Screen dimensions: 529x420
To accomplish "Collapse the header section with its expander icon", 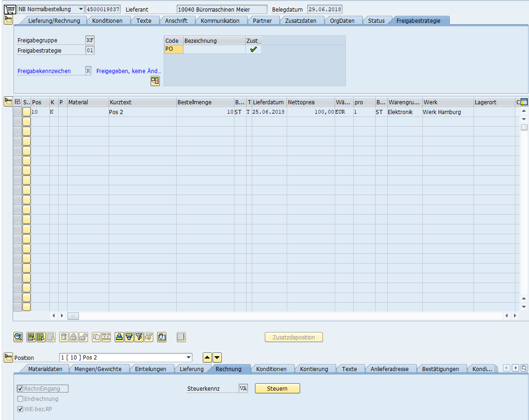I will click(8, 19).
